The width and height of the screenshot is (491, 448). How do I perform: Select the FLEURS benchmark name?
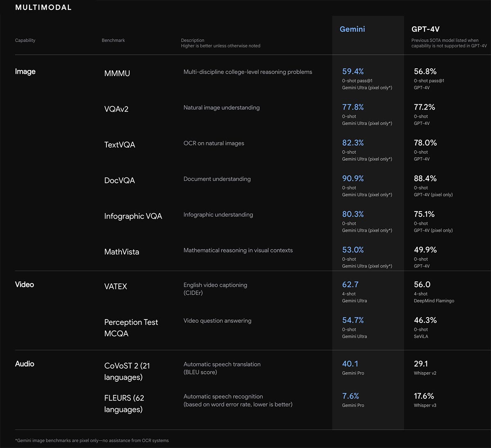point(124,403)
